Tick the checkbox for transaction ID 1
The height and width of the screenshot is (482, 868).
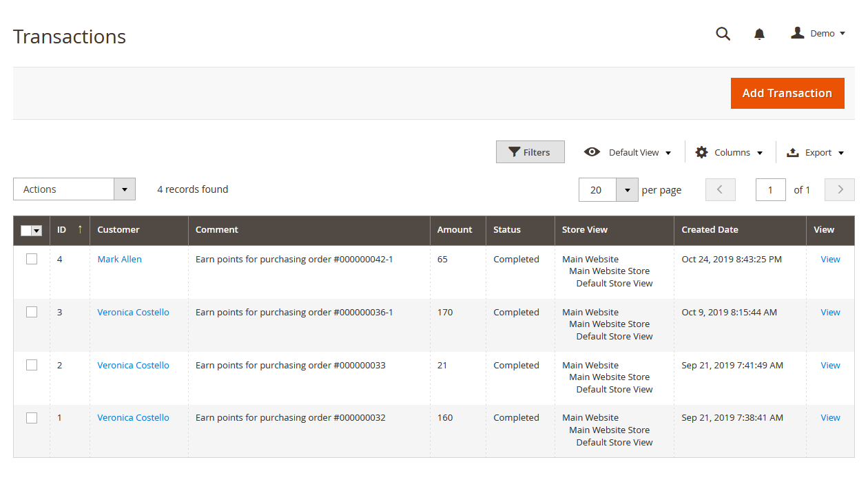[x=32, y=417]
